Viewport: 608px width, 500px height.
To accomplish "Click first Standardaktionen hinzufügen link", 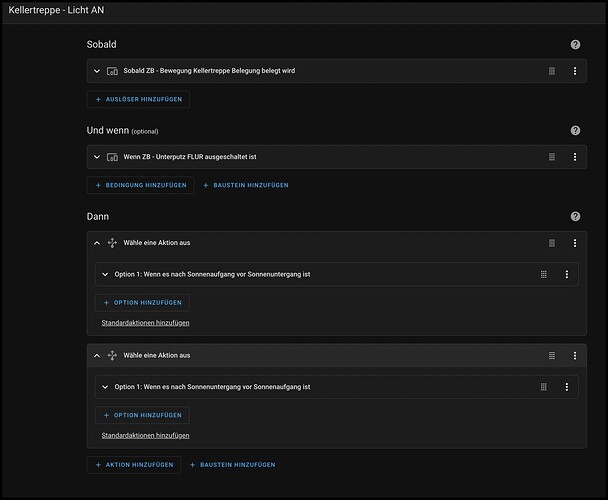I will (146, 322).
